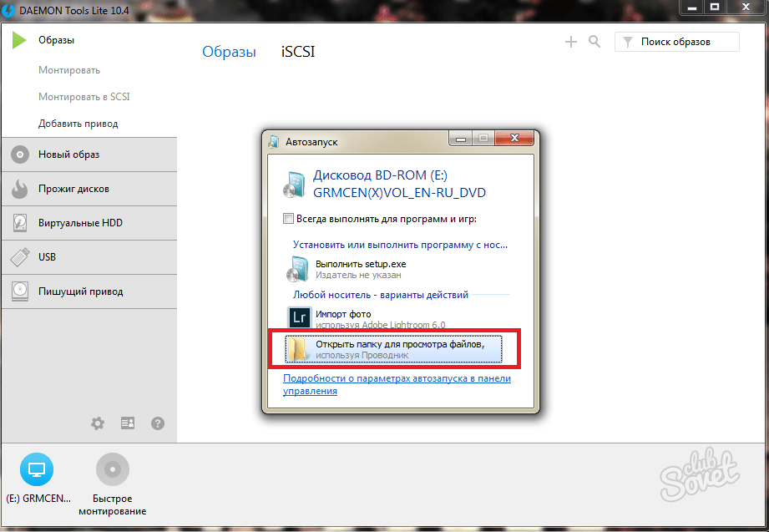Choose Добавить привод in sidebar
Viewport: 769px width, 532px height.
pyautogui.click(x=78, y=124)
